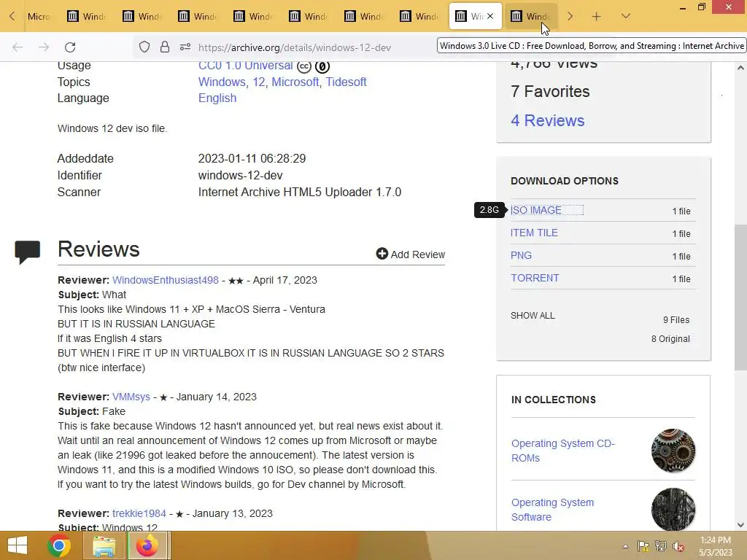
Task: Open the ITEM TILE download option
Action: tap(534, 233)
